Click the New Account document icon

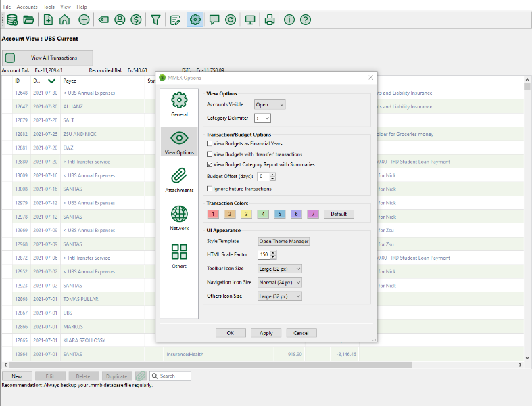coord(48,20)
